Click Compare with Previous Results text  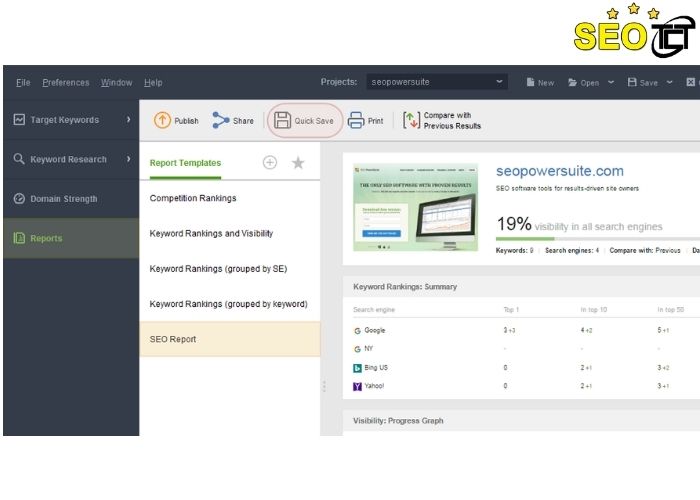[452, 121]
